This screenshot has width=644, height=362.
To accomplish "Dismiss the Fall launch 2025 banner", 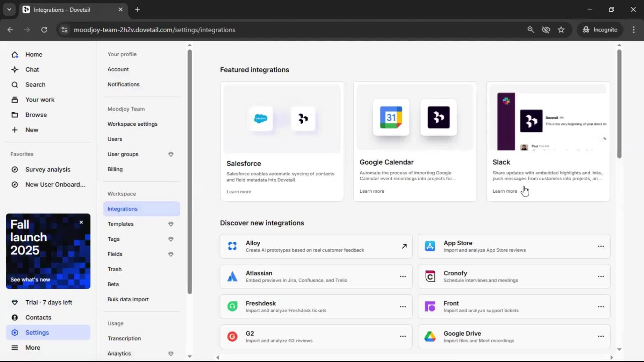I will [x=81, y=222].
